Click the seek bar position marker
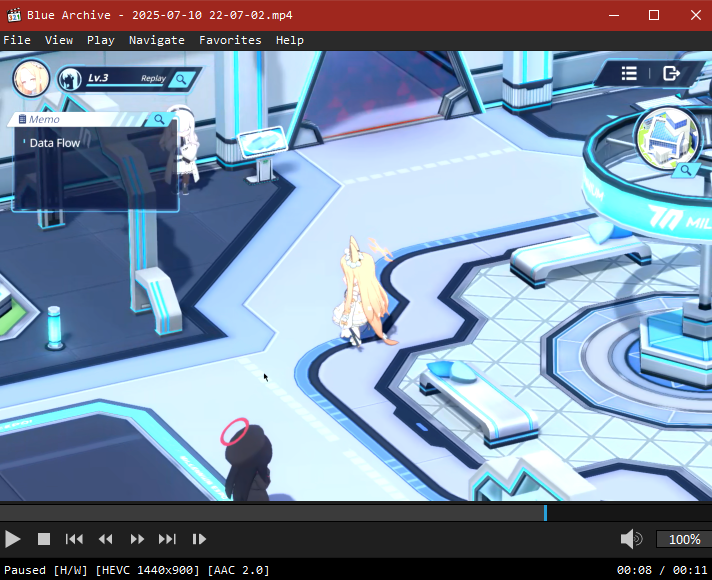 [545, 513]
